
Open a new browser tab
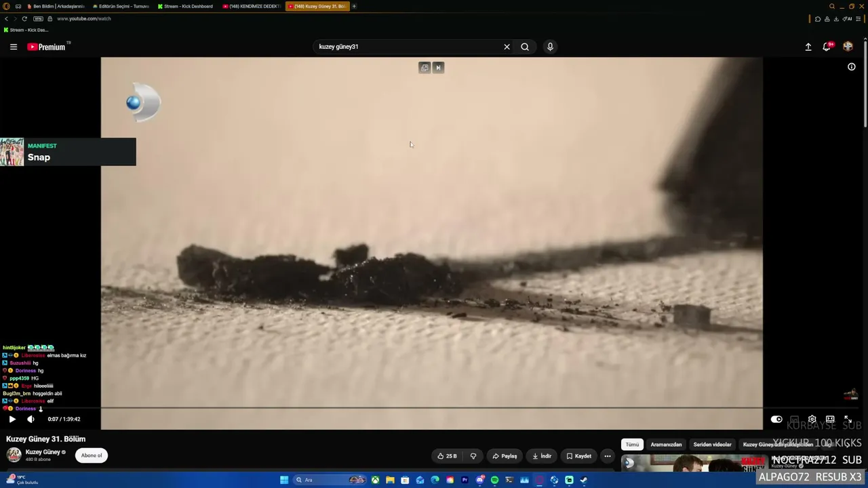click(x=354, y=6)
